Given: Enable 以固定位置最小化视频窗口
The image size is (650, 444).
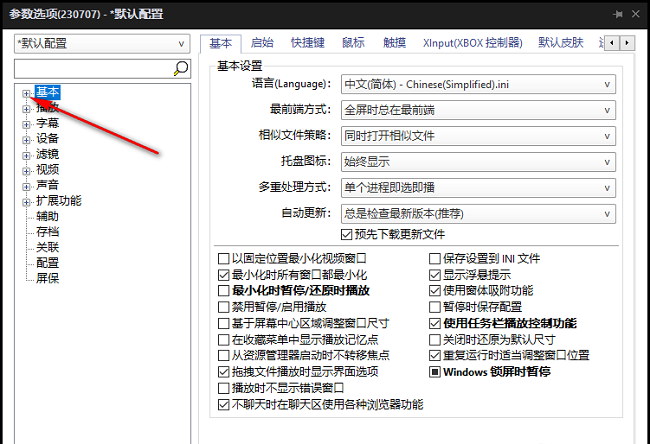Looking at the screenshot, I should (223, 259).
